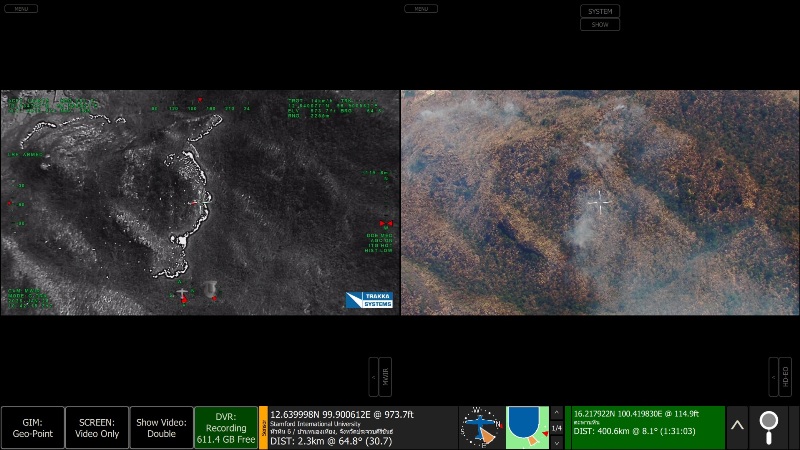Click the compass heading indicator icon
The image size is (800, 450).
point(482,427)
